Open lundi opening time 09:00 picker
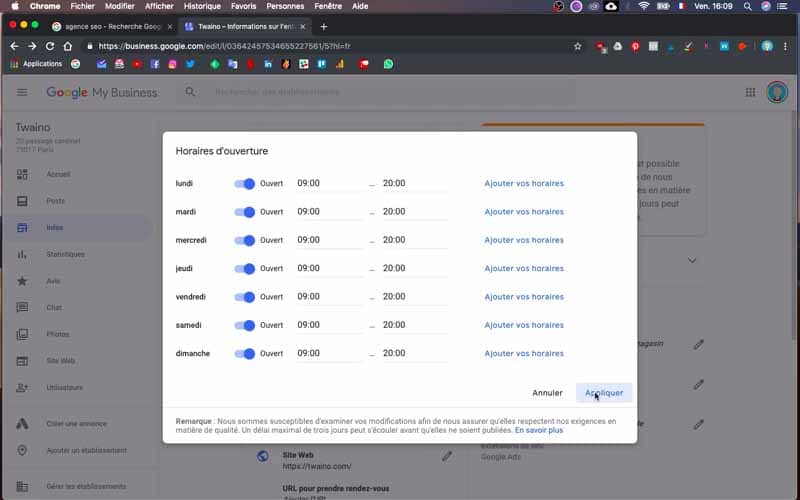This screenshot has height=500, width=800. (330, 184)
